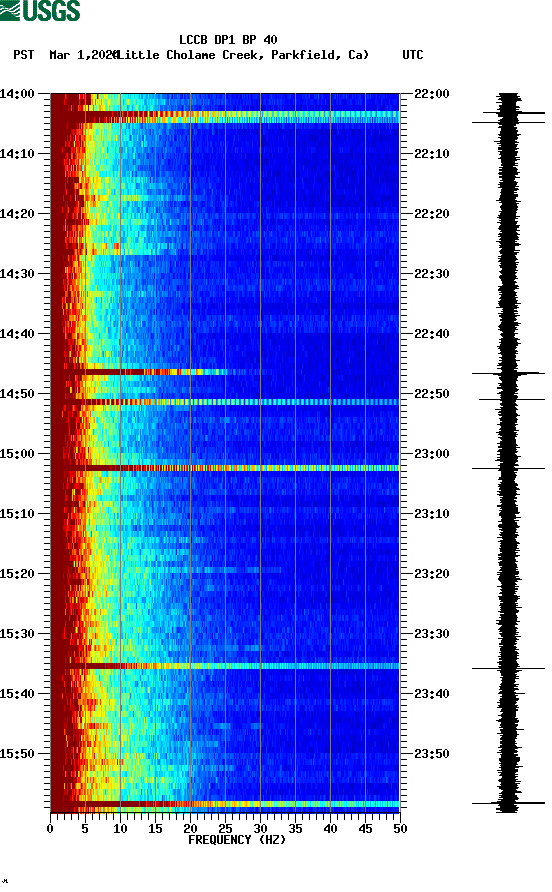Click the 10 Hz frequency axis label
Image resolution: width=552 pixels, height=892 pixels.
120,829
